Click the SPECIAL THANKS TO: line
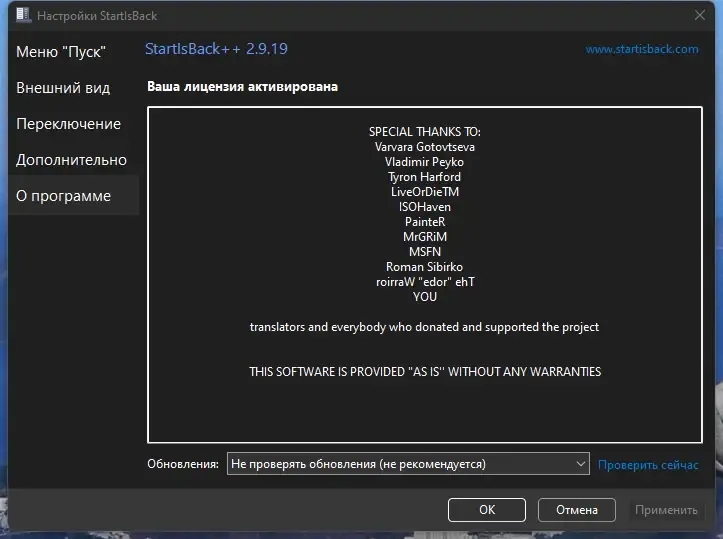Screen dimensions: 723x539 pyautogui.click(x=425, y=132)
